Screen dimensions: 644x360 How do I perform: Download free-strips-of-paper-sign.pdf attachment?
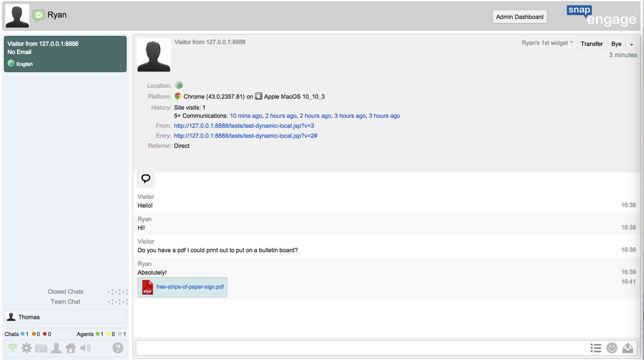coord(190,287)
